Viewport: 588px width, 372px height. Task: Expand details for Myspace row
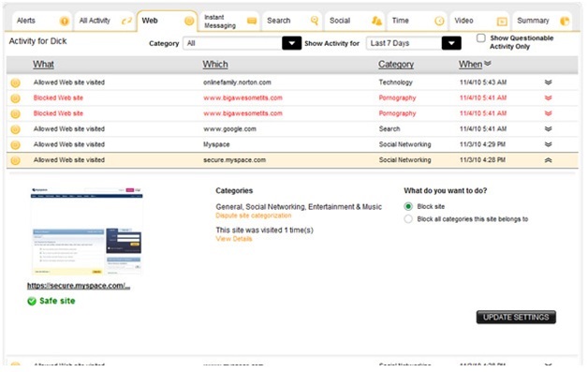tap(549, 144)
